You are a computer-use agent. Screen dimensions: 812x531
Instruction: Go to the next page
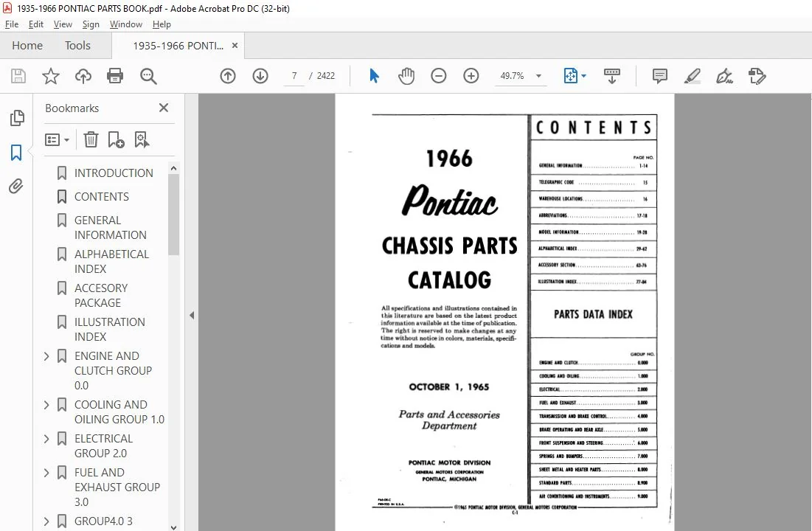[x=260, y=76]
